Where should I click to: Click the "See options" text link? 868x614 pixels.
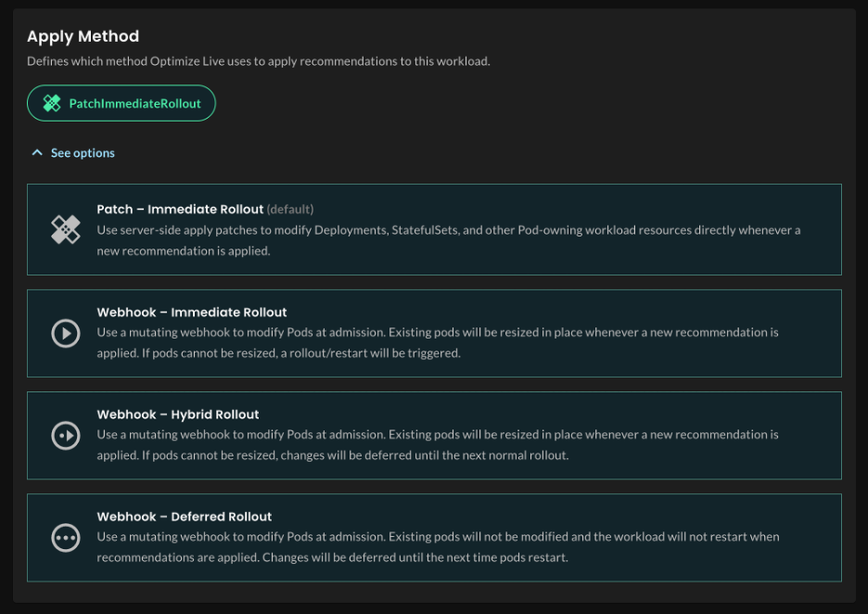coord(83,153)
